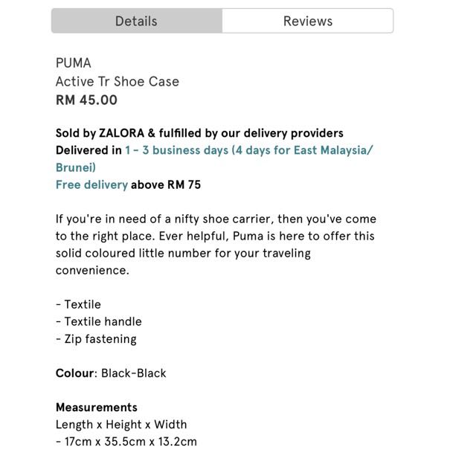476x476 pixels.
Task: Click the 'Delivered in' label text
Action: click(x=89, y=150)
